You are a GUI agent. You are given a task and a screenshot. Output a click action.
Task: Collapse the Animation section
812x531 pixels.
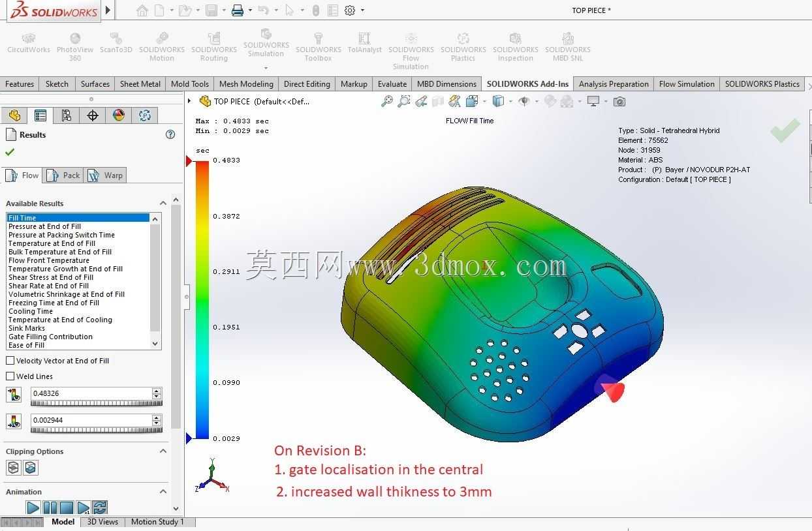[x=163, y=492]
